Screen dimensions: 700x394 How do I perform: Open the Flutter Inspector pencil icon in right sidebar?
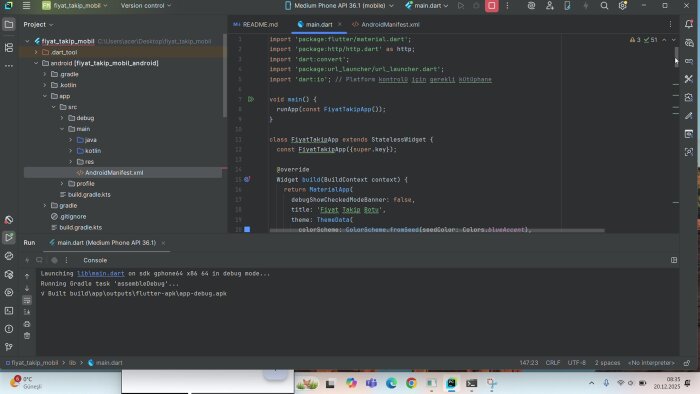pyautogui.click(x=689, y=116)
